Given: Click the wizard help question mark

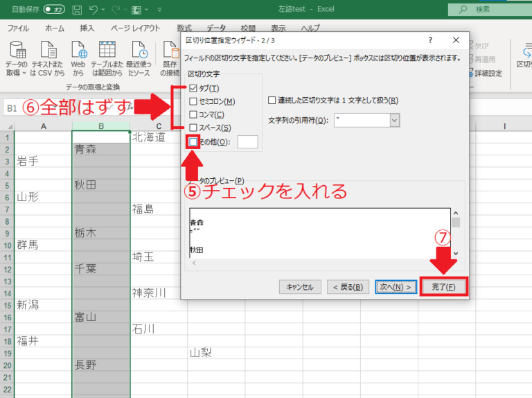Looking at the screenshot, I should click(430, 40).
